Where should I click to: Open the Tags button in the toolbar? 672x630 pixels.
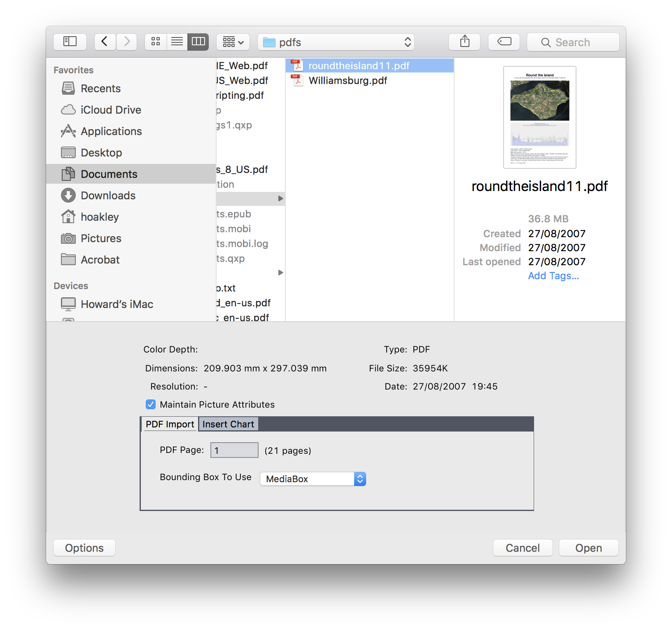(x=504, y=41)
